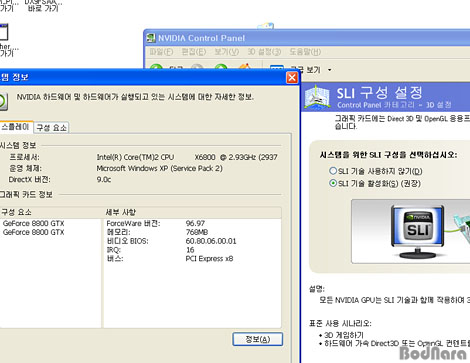The image size is (470, 363).
Task: Click the Control Panel 카테고리 - 3D 설정 subtitle
Action: 394,105
